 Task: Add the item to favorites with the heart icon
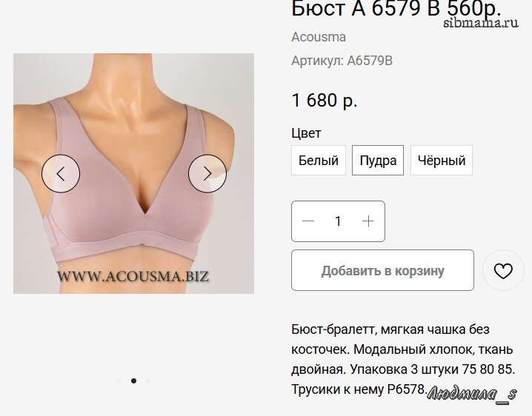[503, 271]
